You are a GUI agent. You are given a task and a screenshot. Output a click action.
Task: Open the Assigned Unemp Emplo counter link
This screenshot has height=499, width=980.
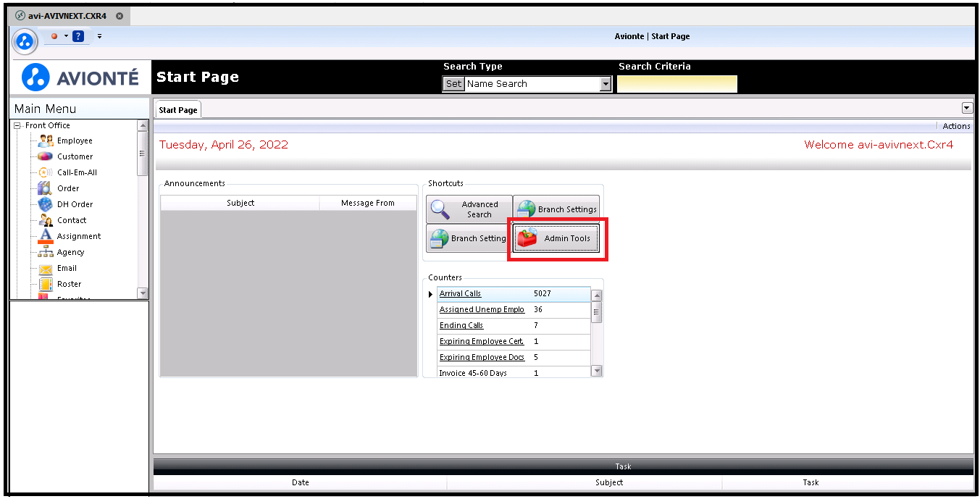point(482,309)
